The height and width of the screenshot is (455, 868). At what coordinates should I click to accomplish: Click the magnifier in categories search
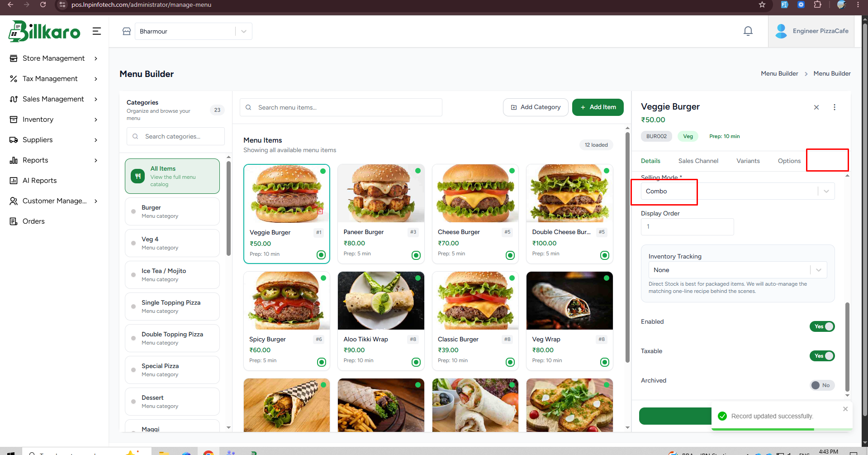135,136
